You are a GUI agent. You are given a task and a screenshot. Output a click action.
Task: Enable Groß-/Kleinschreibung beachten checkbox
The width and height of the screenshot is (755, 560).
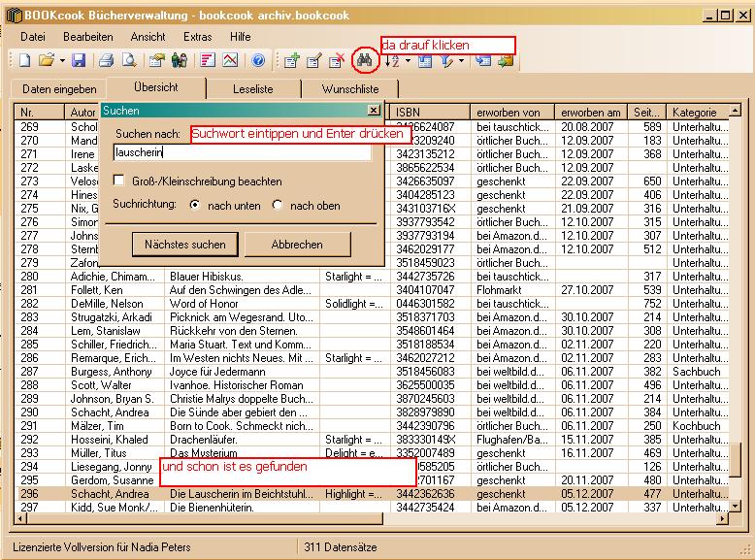118,181
